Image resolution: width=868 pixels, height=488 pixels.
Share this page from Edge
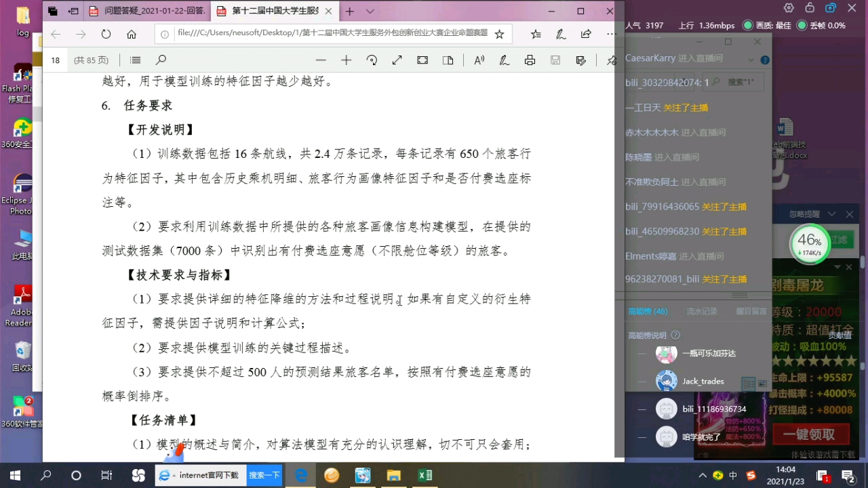[586, 34]
